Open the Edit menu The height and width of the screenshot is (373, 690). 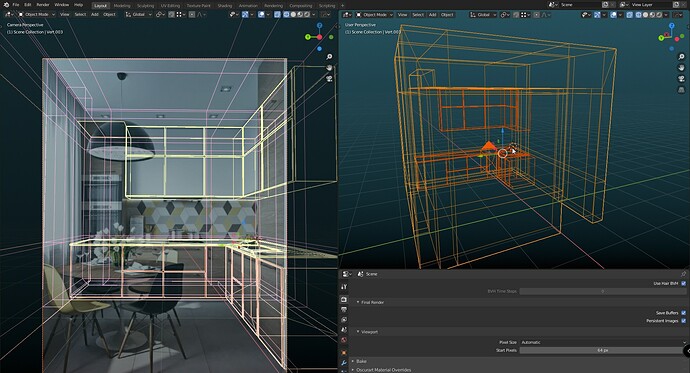coord(28,5)
